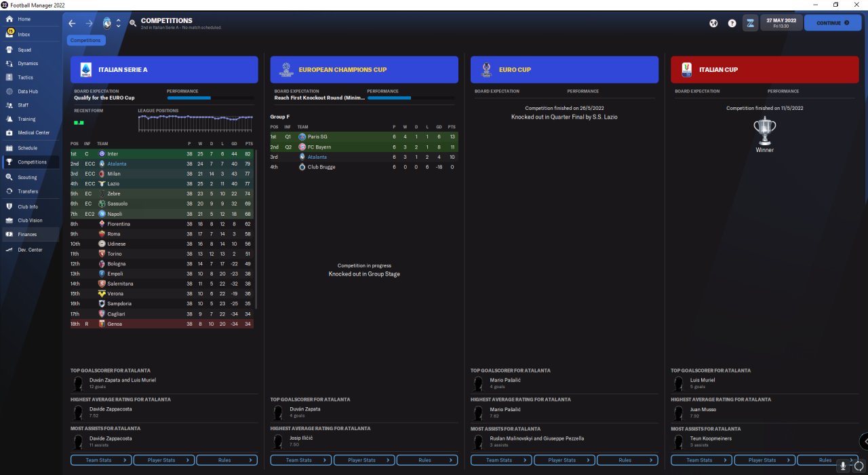868x475 pixels.
Task: Open Champions Cup Player Stats
Action: pos(364,460)
